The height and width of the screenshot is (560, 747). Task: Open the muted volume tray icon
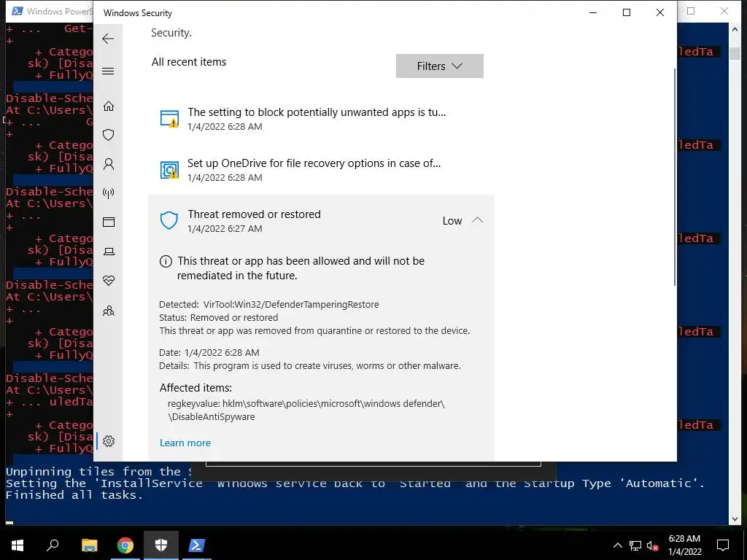pyautogui.click(x=652, y=545)
